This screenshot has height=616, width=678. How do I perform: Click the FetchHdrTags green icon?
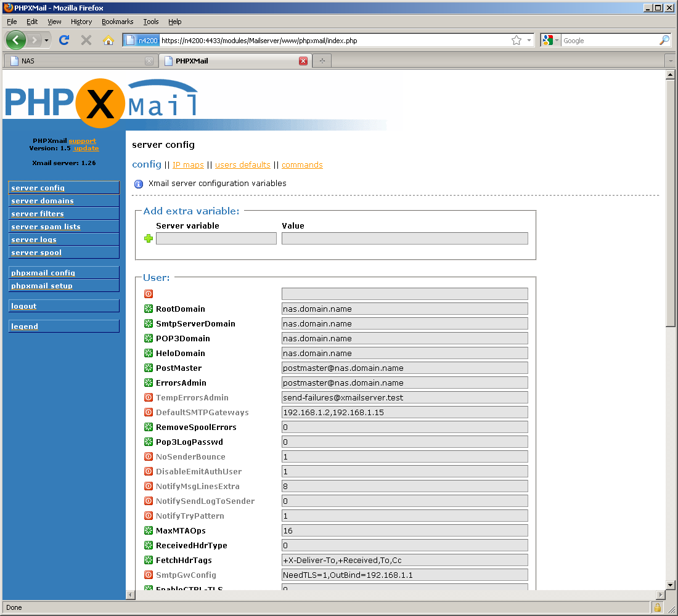coord(149,560)
